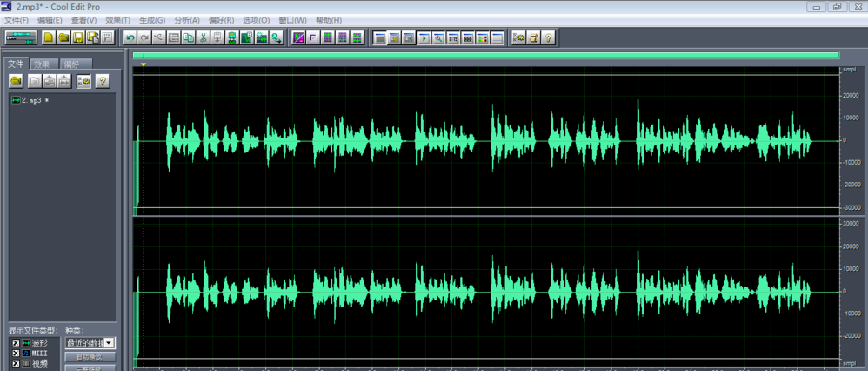868x371 pixels.
Task: Open the 效果(T) menu
Action: (117, 20)
